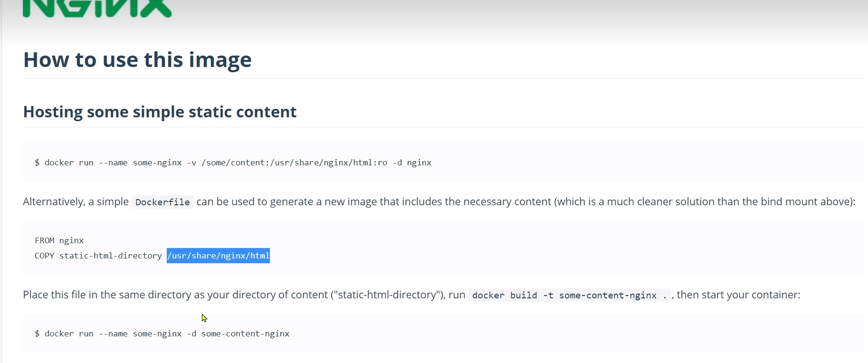Click the "FROM nginx" line in the Dockerfile snippet
This screenshot has height=363, width=868.
point(59,240)
